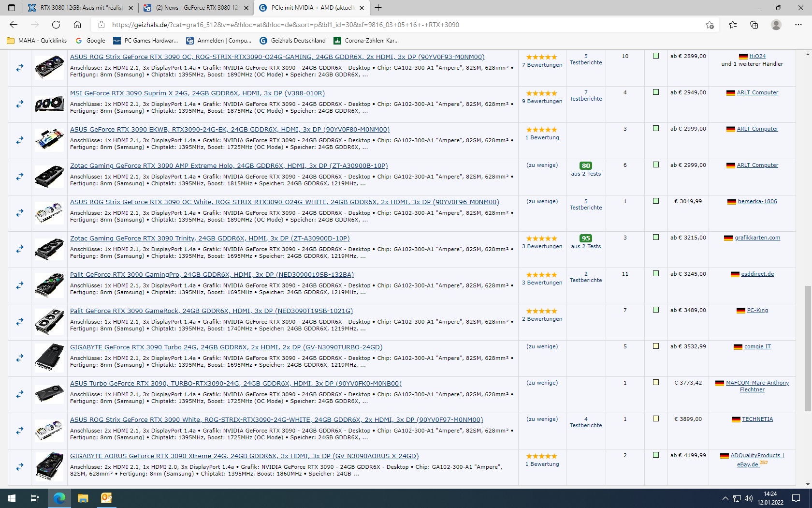The width and height of the screenshot is (812, 508).
Task: Visit HiQ24 merchant link
Action: click(757, 56)
